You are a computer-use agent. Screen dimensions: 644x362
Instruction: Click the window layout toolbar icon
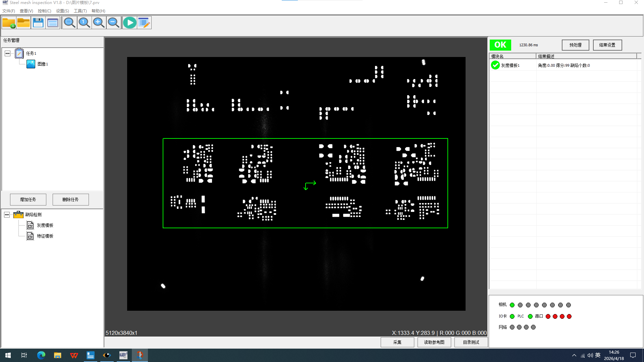(53, 23)
